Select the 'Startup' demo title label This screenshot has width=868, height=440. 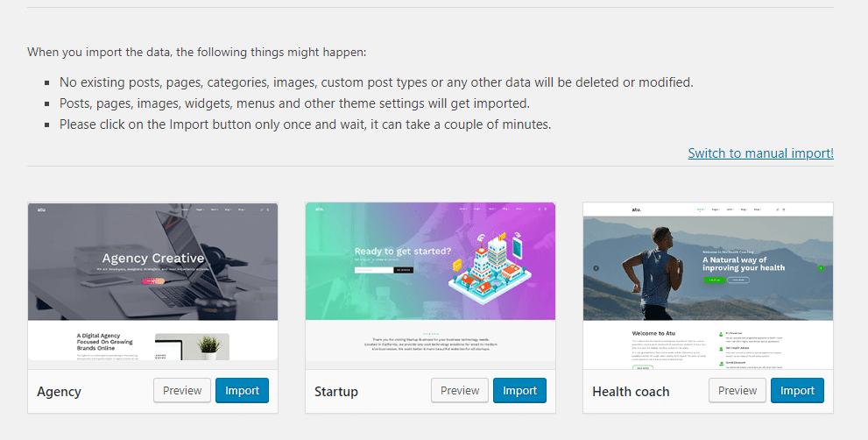336,392
